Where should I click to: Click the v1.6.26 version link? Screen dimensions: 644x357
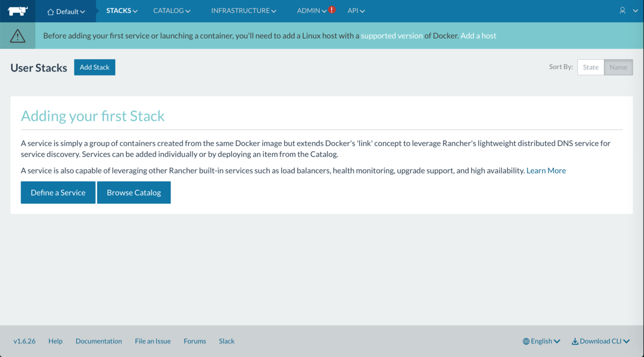pos(24,341)
